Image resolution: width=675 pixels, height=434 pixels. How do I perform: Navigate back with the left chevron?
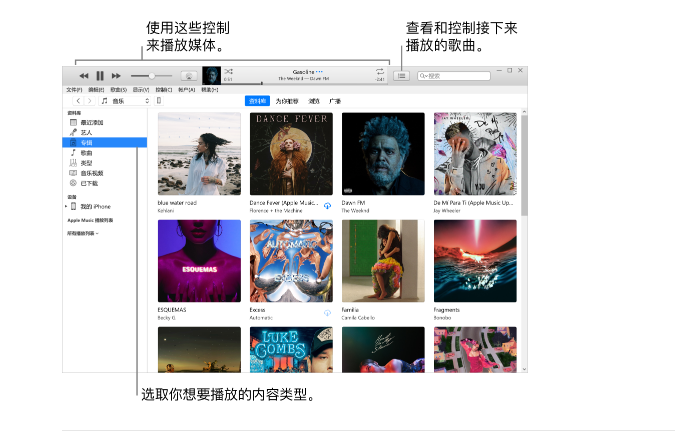(x=78, y=101)
